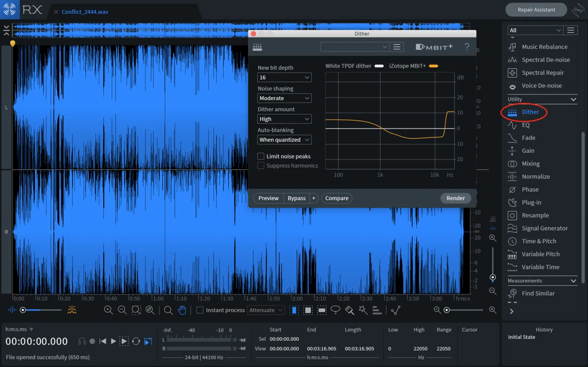The width and height of the screenshot is (588, 367).
Task: Open the Dither preset dropdown
Action: [355, 47]
